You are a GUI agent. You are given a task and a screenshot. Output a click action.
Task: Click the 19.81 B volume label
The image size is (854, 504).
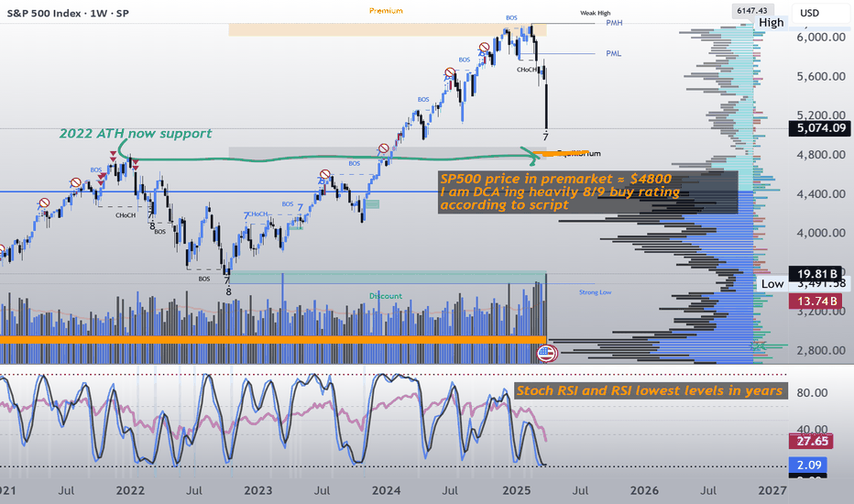click(x=816, y=274)
